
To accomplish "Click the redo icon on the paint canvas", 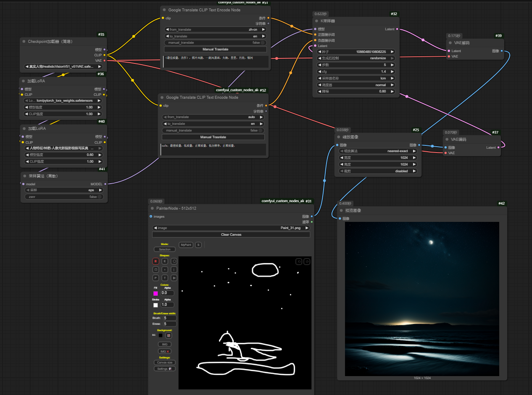I will click(x=307, y=261).
